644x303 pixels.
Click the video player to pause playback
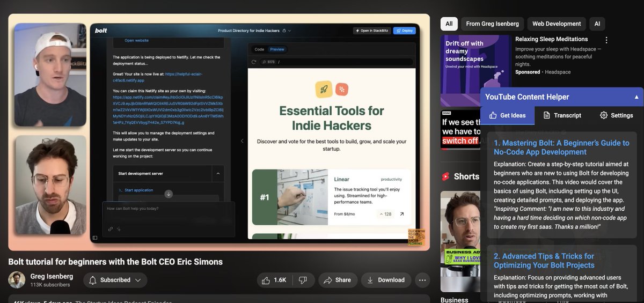pyautogui.click(x=219, y=132)
